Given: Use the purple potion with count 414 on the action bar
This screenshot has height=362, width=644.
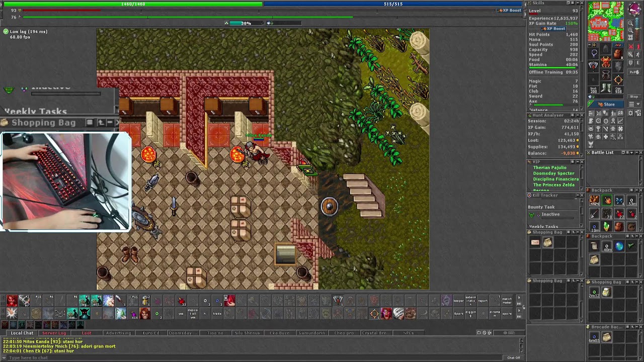Looking at the screenshot, I should [133, 314].
